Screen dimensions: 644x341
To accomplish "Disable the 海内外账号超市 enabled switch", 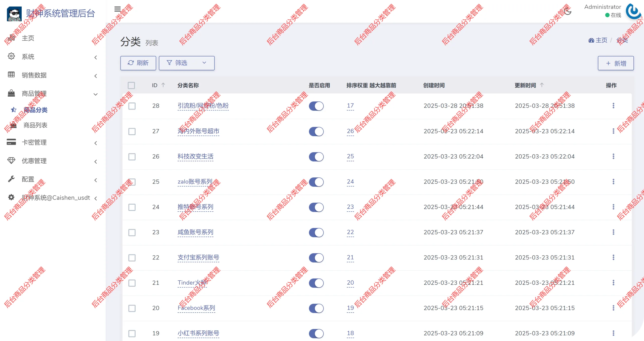I will click(316, 131).
